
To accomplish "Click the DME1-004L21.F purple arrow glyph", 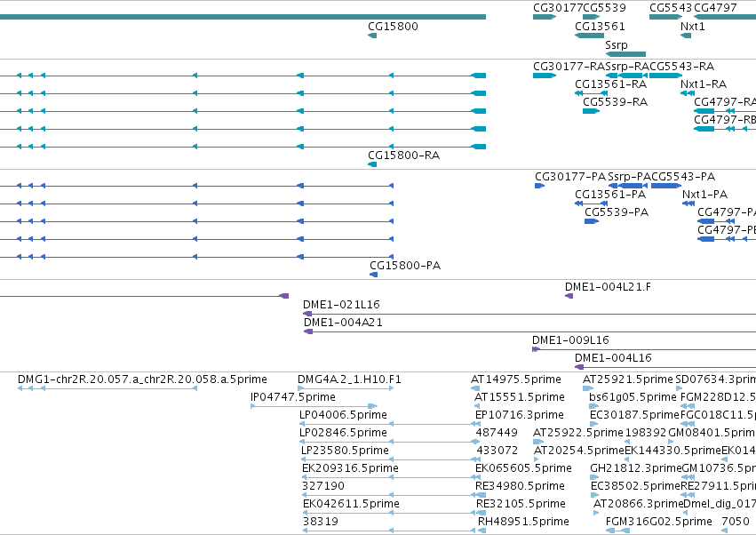I will 569,296.
